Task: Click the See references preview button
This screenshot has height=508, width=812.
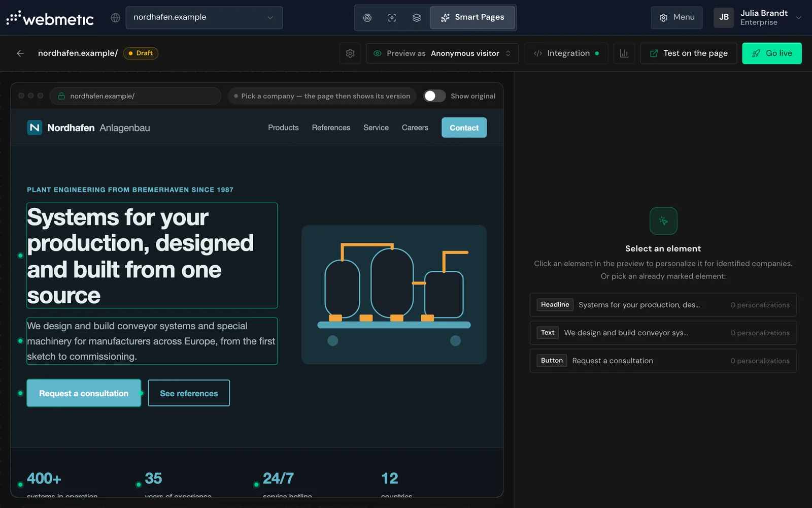Action: 189,393
